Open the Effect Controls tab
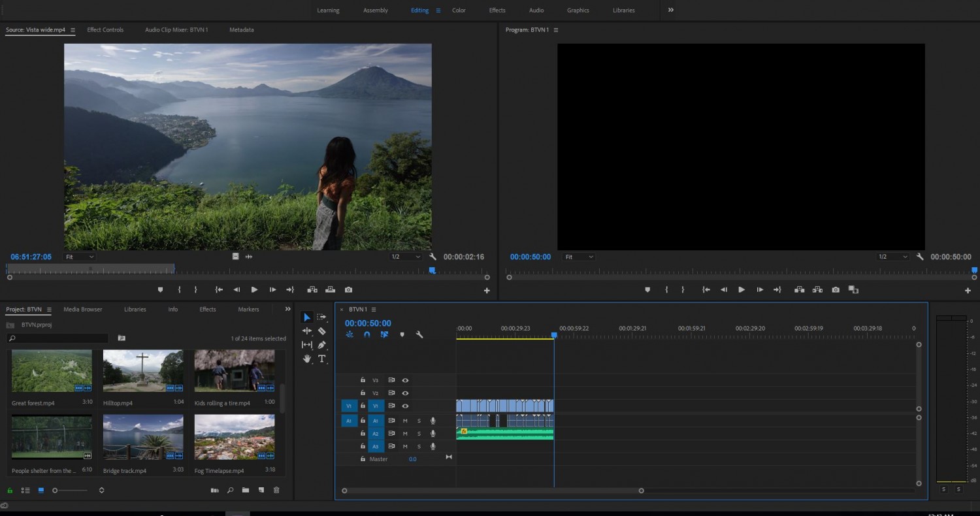The image size is (980, 516). [105, 30]
